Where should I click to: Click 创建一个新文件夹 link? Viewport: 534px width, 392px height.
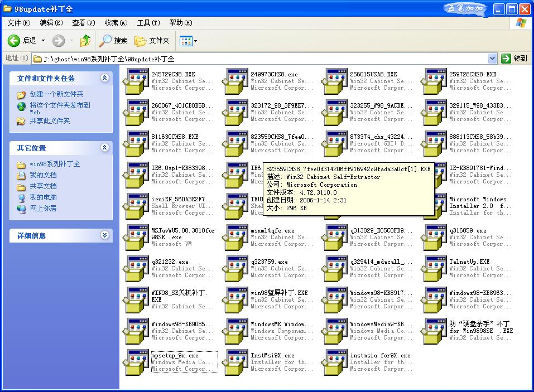point(56,94)
